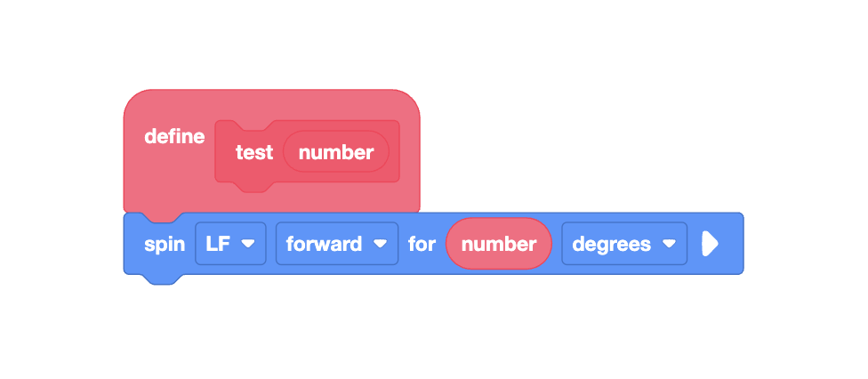The height and width of the screenshot is (379, 868).
Task: Click the bottom notch of test prototype
Action: [x=254, y=188]
